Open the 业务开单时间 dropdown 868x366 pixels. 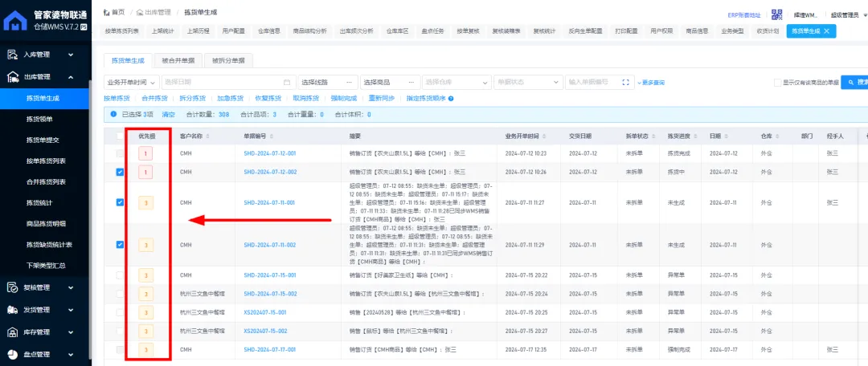pyautogui.click(x=131, y=82)
